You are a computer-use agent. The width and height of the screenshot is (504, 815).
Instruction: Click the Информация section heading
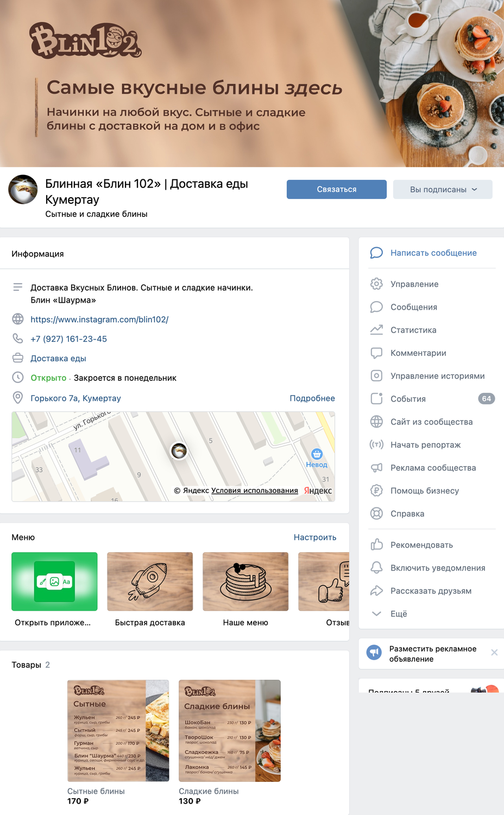coord(37,254)
